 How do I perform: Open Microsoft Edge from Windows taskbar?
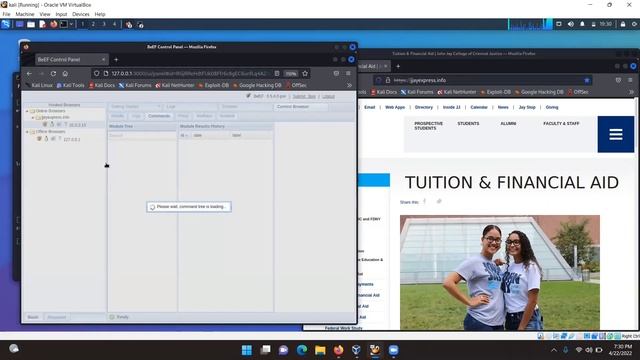[x=302, y=350]
